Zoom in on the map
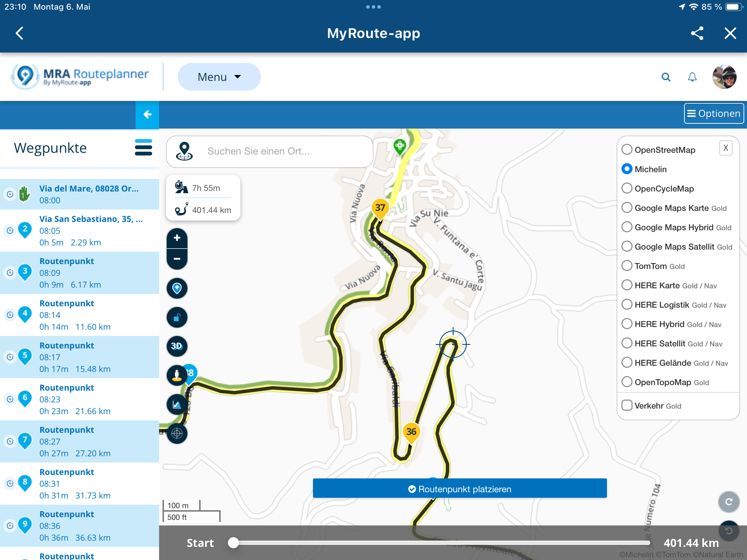The height and width of the screenshot is (560, 747). coord(177,238)
